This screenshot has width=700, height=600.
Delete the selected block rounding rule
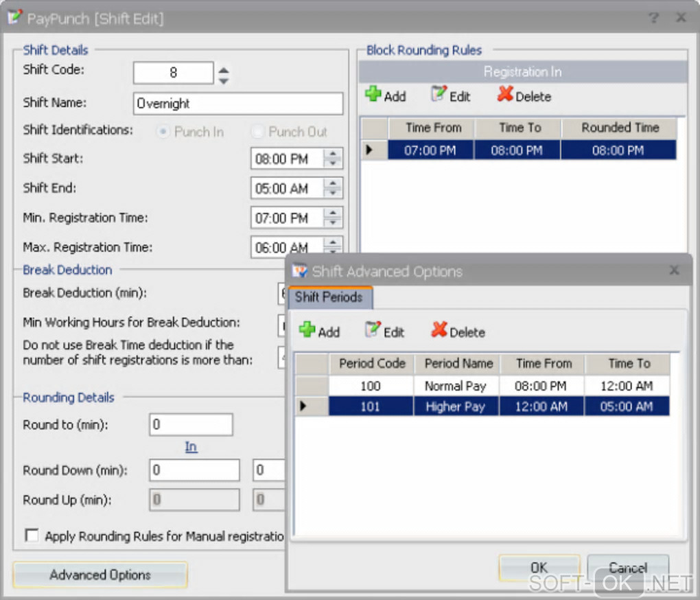[x=524, y=95]
